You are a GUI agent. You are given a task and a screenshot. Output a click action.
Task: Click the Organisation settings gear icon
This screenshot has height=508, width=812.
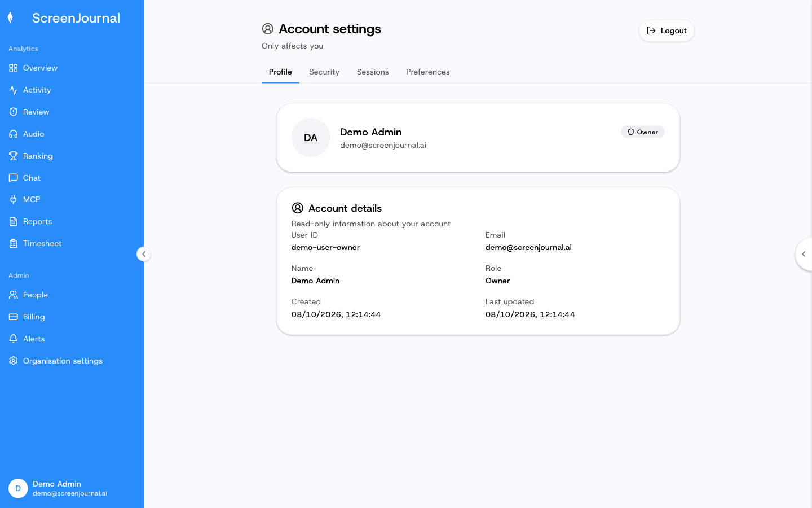click(14, 361)
